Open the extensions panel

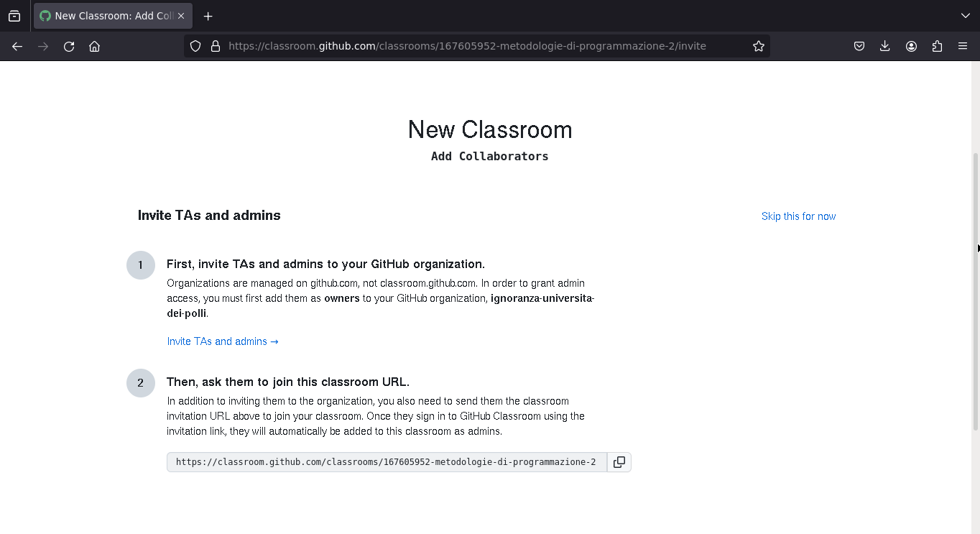point(937,46)
